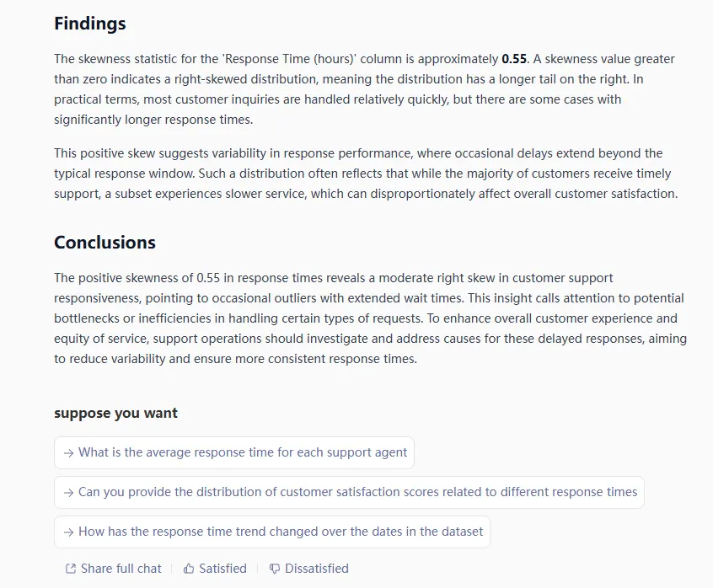Screen dimensions: 713x588
Task: Click the thumbs-up Satisfied icon
Action: pos(189,569)
